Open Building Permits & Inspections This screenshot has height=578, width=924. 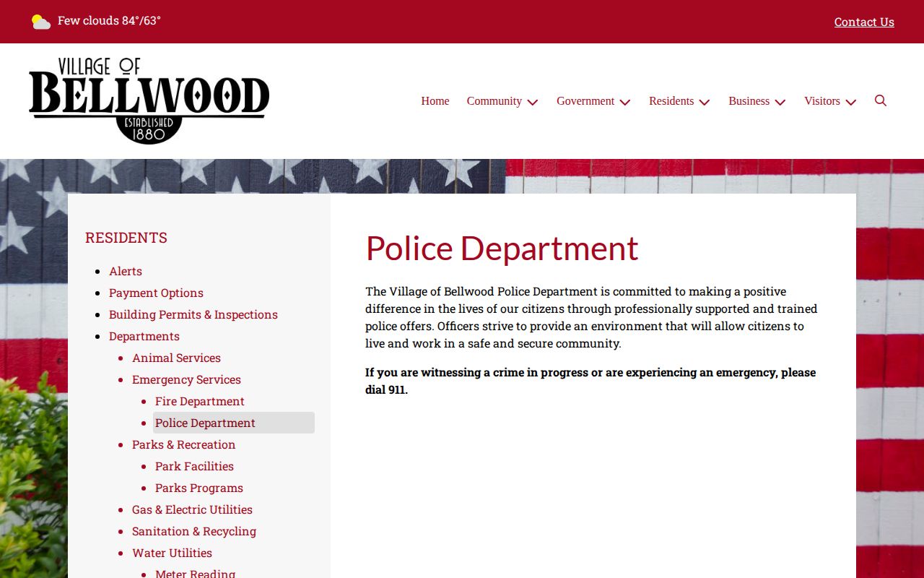point(193,314)
